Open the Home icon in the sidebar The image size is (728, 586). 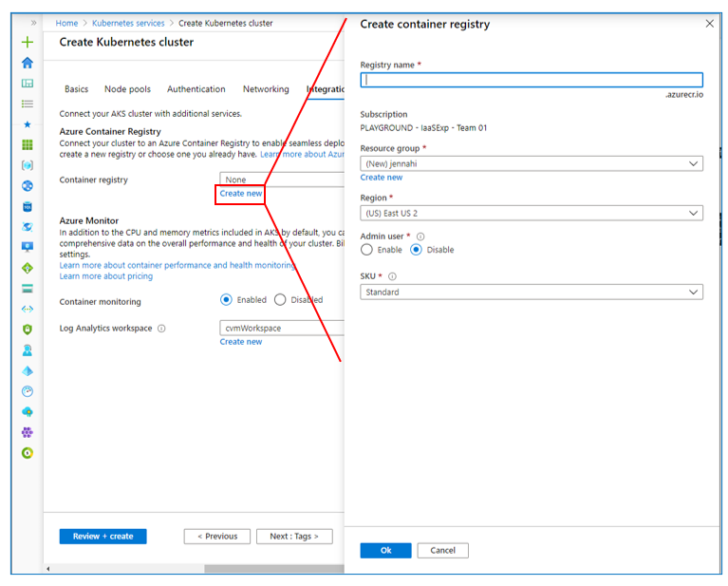point(28,63)
